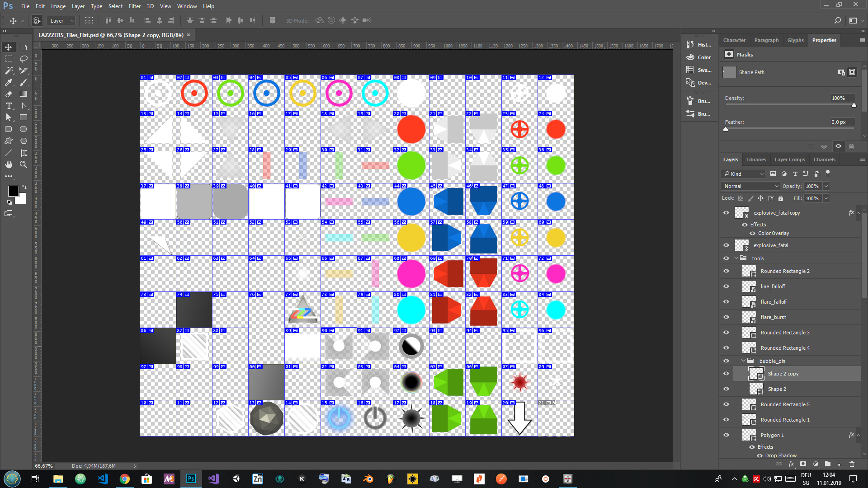This screenshot has width=868, height=488.
Task: Select the Horizontal Type tool
Action: click(x=9, y=106)
